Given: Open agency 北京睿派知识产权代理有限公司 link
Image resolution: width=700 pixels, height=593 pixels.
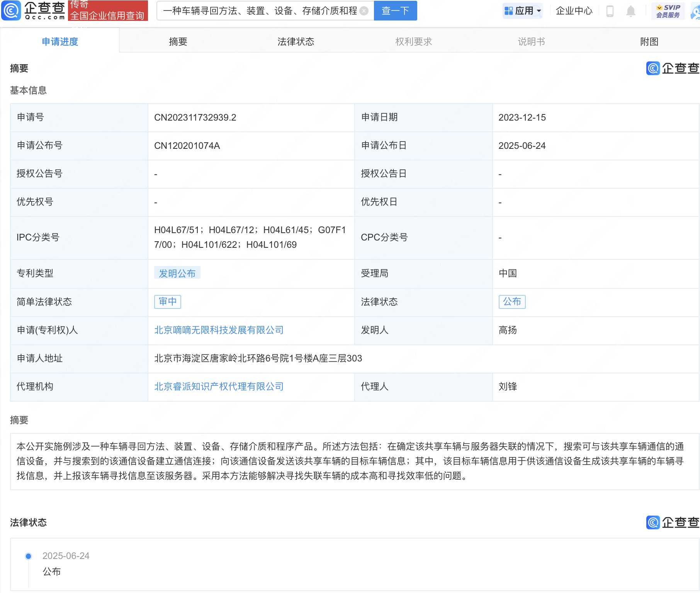Looking at the screenshot, I should 219,386.
